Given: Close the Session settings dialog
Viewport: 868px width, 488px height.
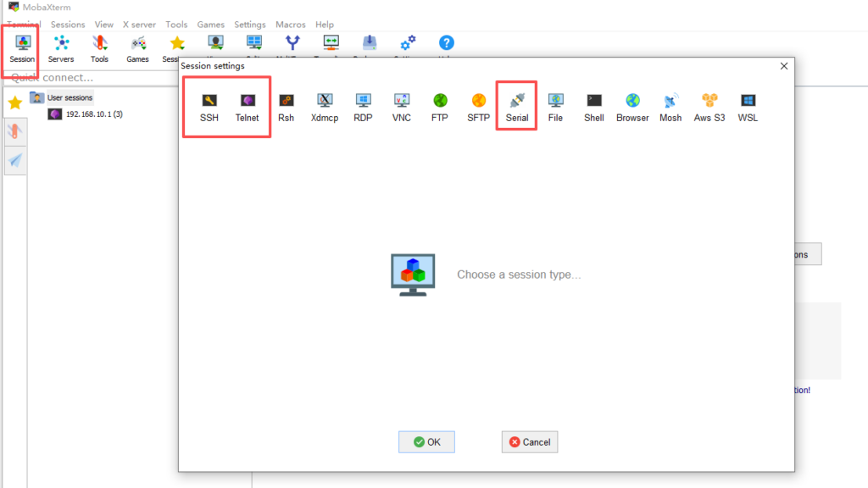Looking at the screenshot, I should 784,66.
